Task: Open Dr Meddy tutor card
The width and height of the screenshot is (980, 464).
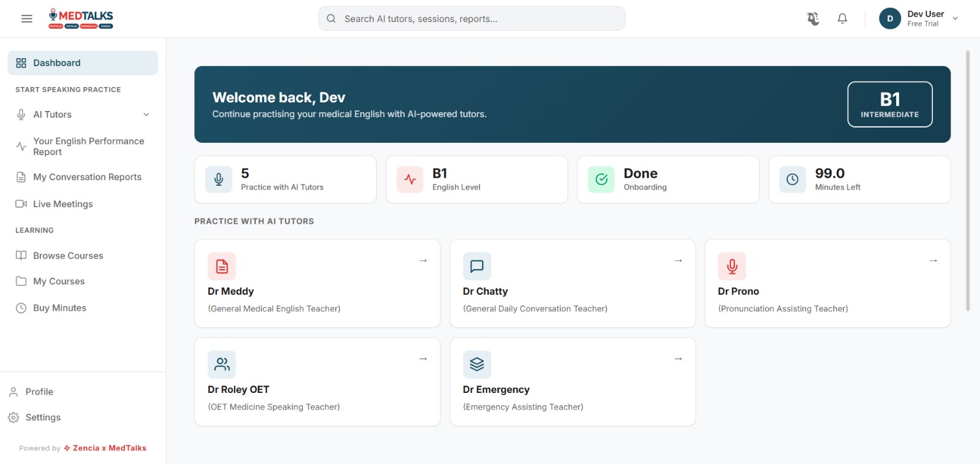Action: pos(317,283)
